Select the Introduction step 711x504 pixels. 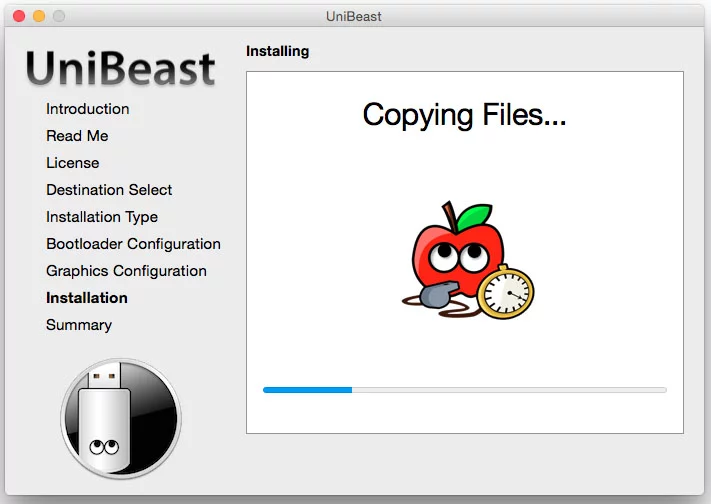[87, 109]
